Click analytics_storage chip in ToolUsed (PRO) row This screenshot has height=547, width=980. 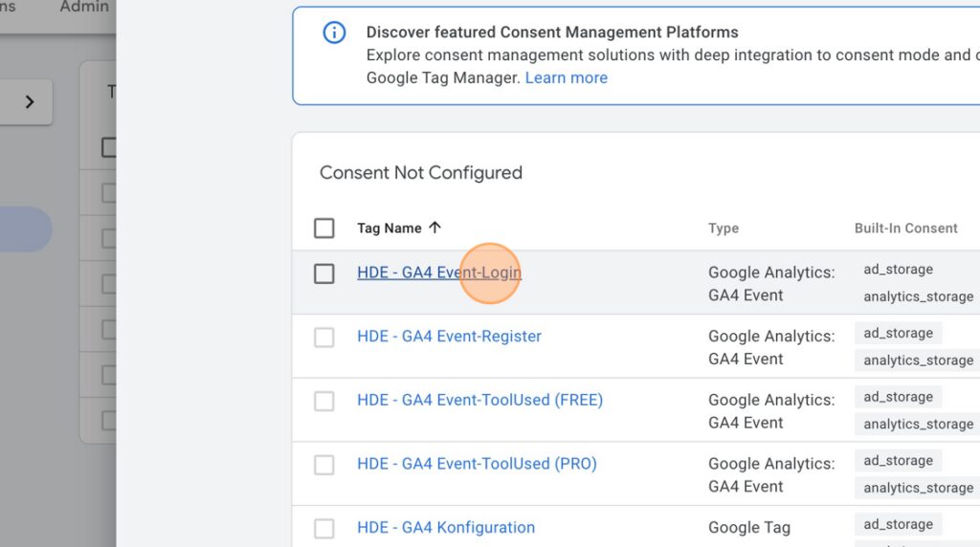[918, 488]
